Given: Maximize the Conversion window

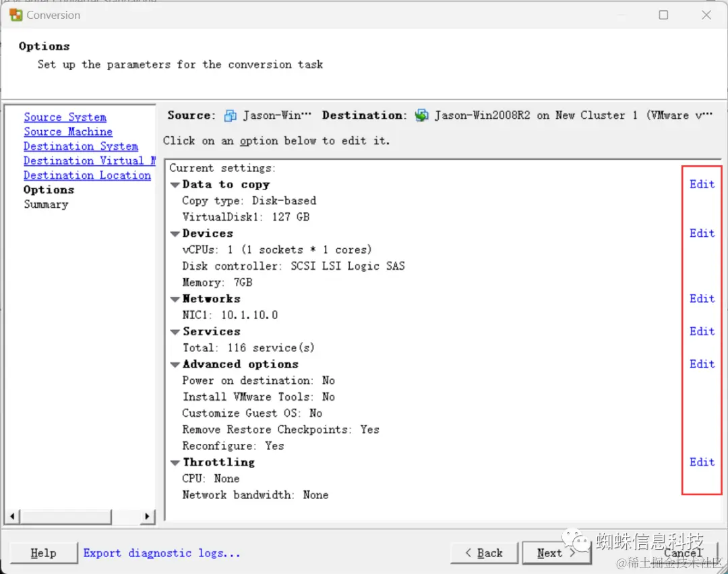Looking at the screenshot, I should tap(663, 15).
